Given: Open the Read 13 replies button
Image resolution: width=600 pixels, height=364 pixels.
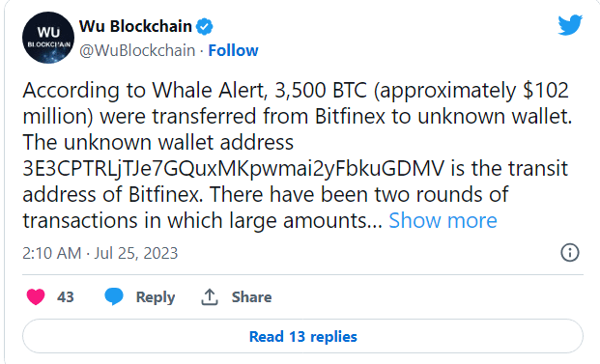Looking at the screenshot, I should [x=302, y=336].
